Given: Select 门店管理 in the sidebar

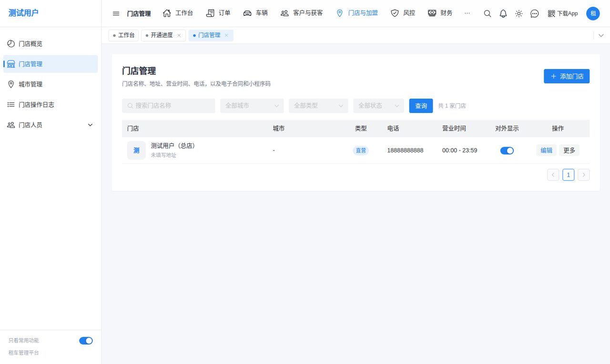Looking at the screenshot, I should pyautogui.click(x=51, y=64).
